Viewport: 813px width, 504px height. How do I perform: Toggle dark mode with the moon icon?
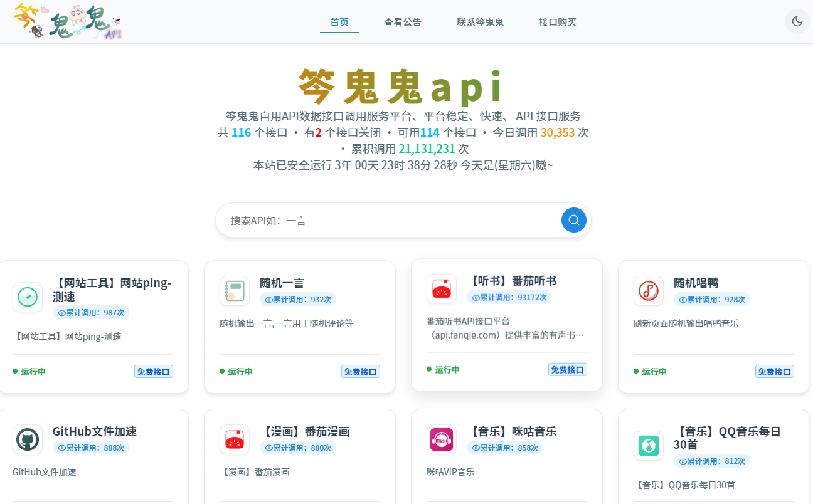pos(797,21)
